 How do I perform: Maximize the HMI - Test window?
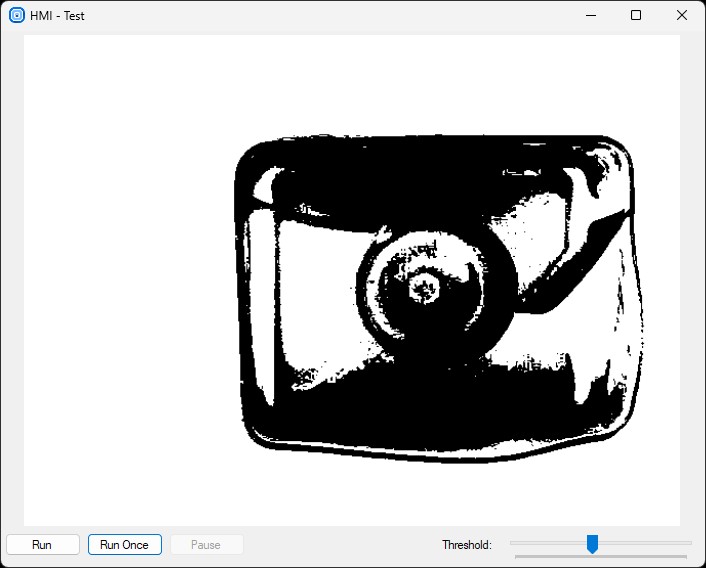[636, 15]
